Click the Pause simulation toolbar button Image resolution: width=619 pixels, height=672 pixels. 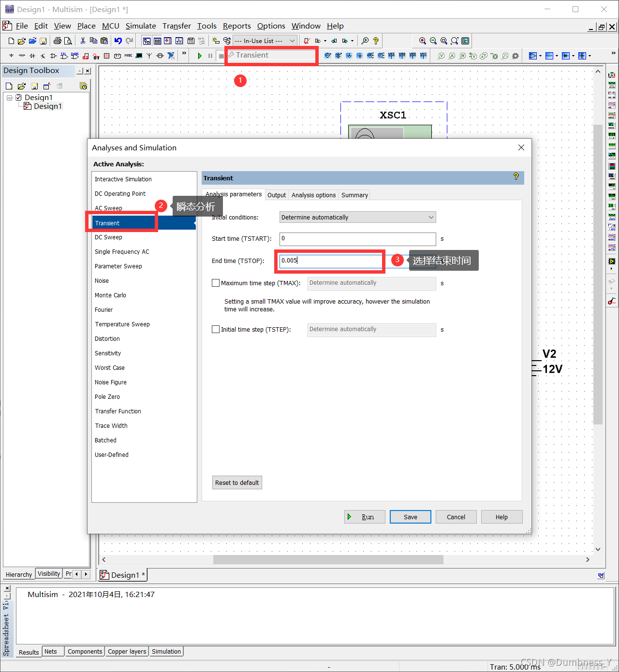click(210, 56)
